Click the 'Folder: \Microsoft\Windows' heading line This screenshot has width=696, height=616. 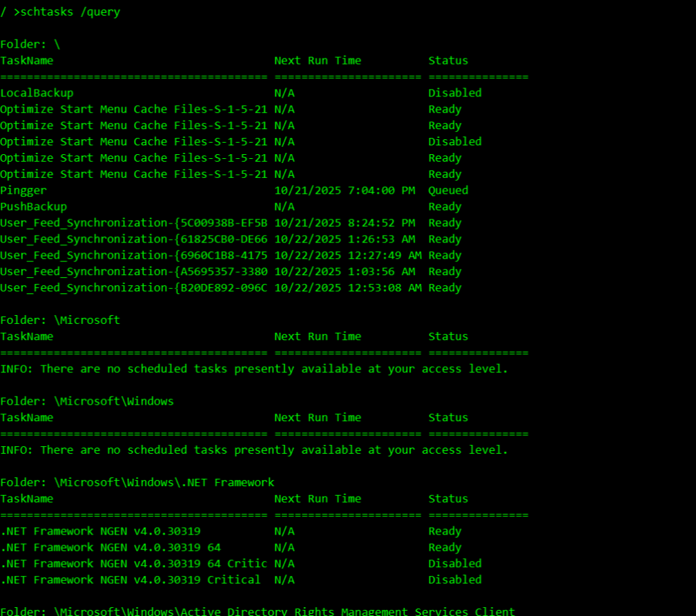pyautogui.click(x=87, y=401)
